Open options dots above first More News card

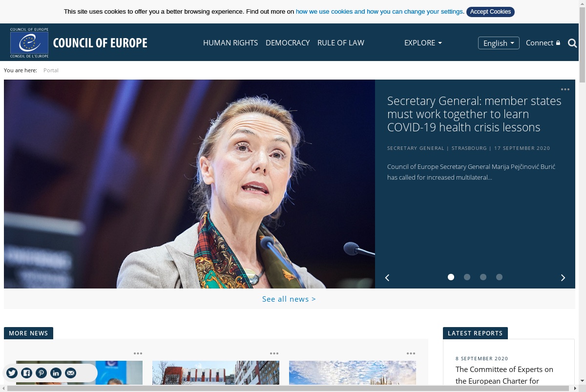tap(138, 353)
